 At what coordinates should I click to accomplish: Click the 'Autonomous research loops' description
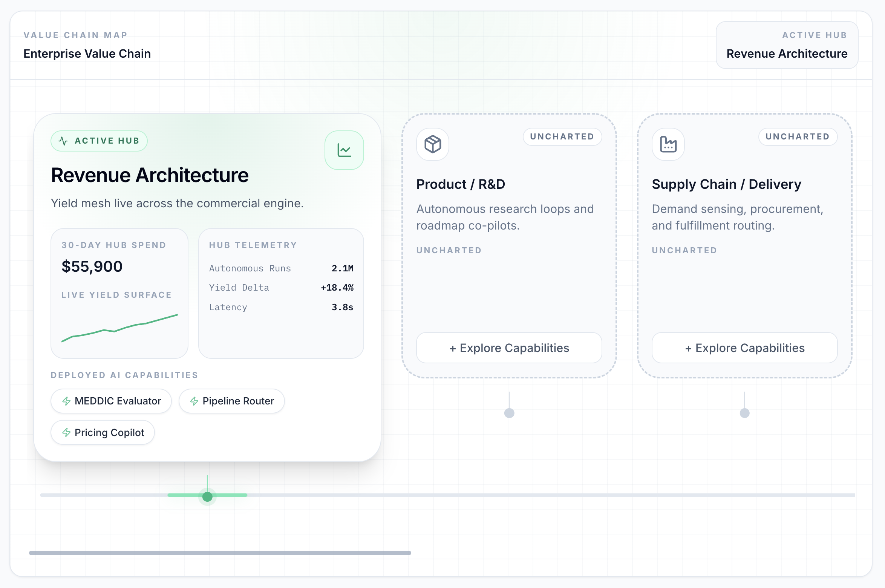point(505,217)
